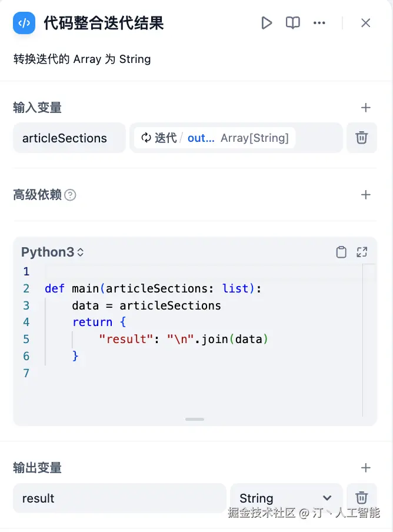
Task: Run this code node with the play icon
Action: coord(267,23)
